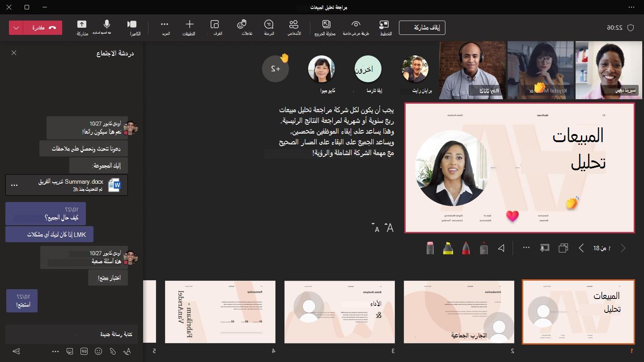Select slide 2 thumbnail التجارب الجماعية
Viewport: 644px width, 362px height.
tap(459, 312)
